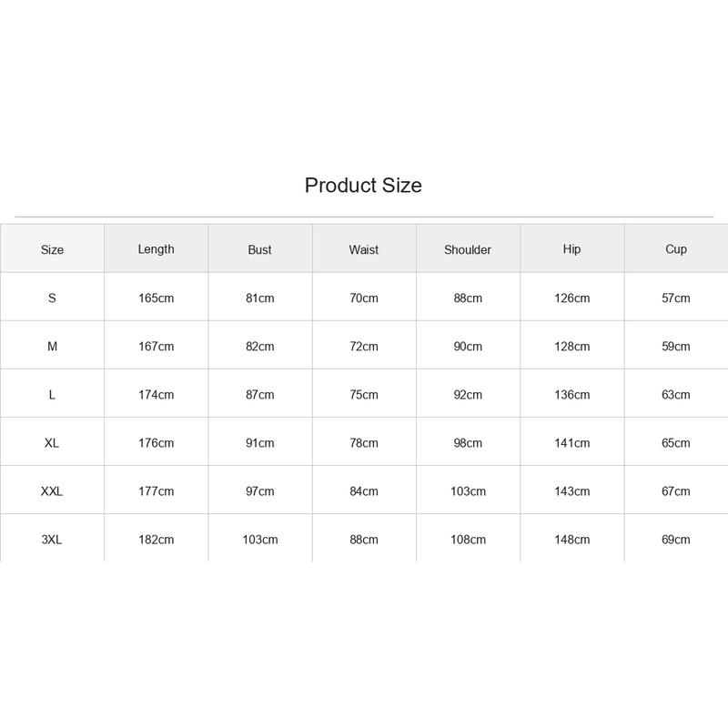Click the Bust column header
Viewport: 728px width, 728px height.
pos(259,249)
